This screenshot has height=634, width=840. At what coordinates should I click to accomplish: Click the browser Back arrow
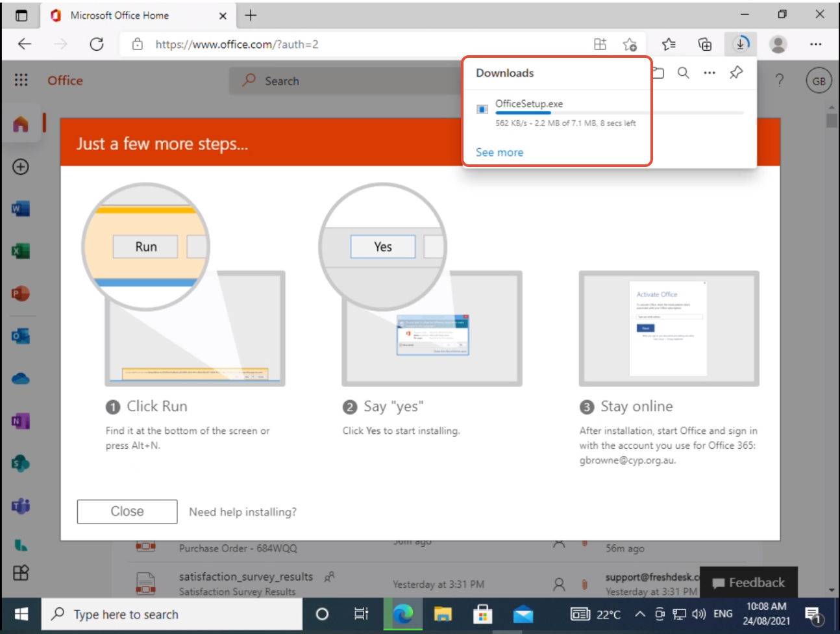25,44
